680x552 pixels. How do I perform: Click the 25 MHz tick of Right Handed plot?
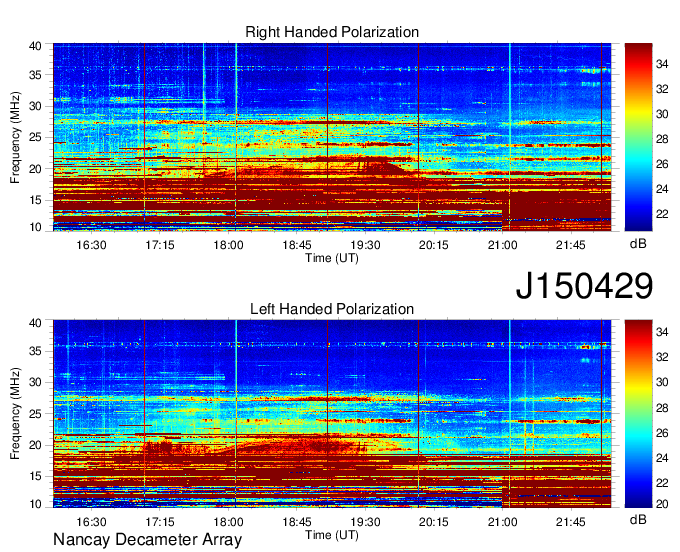click(35, 137)
